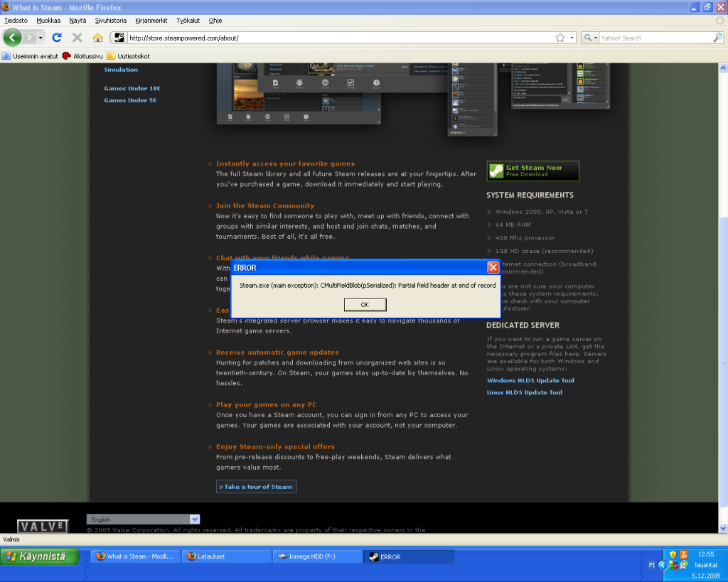This screenshot has width=728, height=582.
Task: Click the orange tray icon beside the shield
Action: [683, 554]
